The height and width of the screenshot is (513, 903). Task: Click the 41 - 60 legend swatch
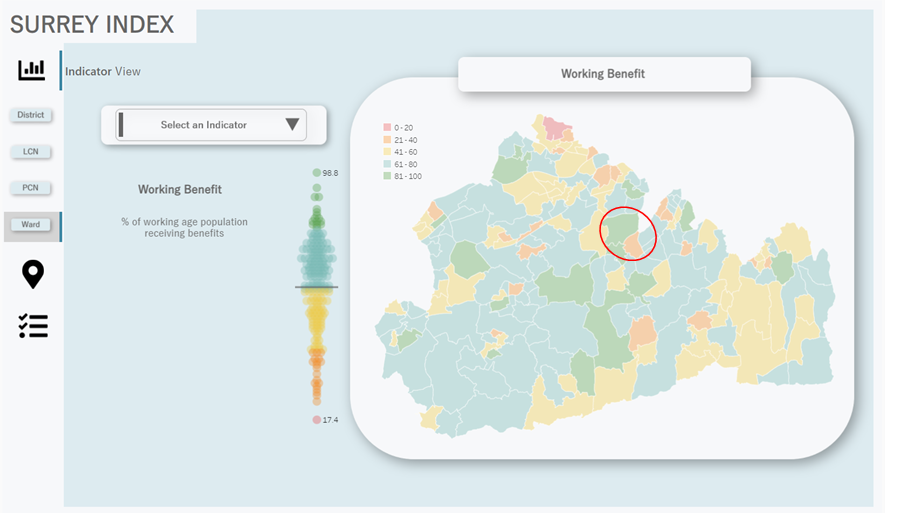(387, 152)
